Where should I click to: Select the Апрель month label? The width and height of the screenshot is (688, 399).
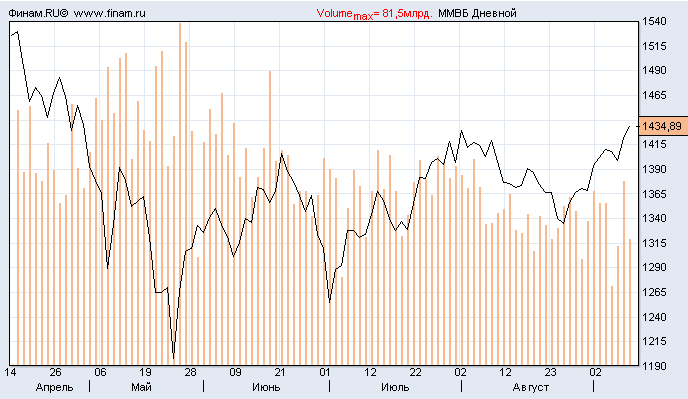(x=54, y=388)
